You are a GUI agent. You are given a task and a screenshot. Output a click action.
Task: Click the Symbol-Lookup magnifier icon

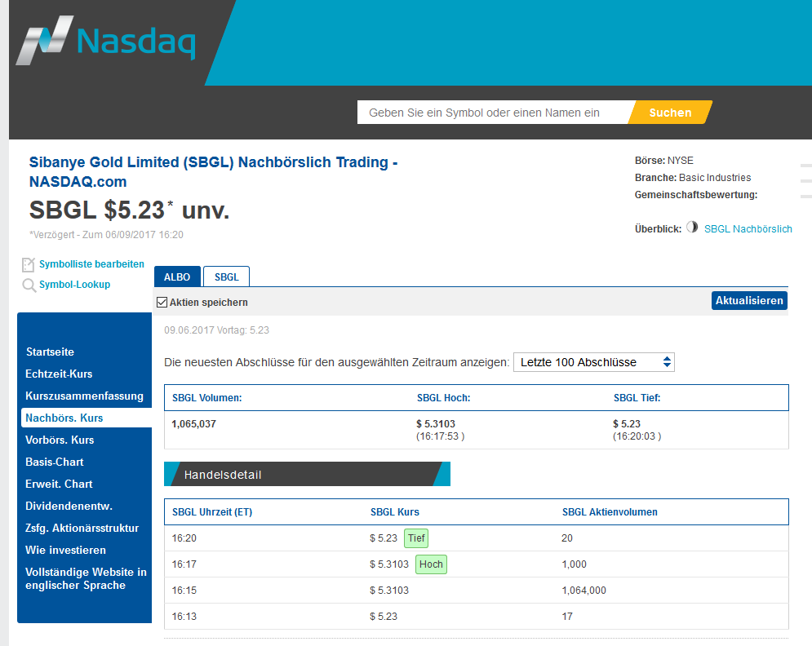pyautogui.click(x=29, y=285)
